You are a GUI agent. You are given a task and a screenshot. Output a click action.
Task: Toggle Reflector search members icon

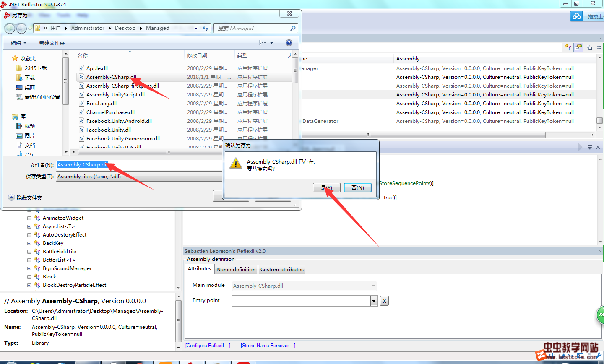[578, 47]
